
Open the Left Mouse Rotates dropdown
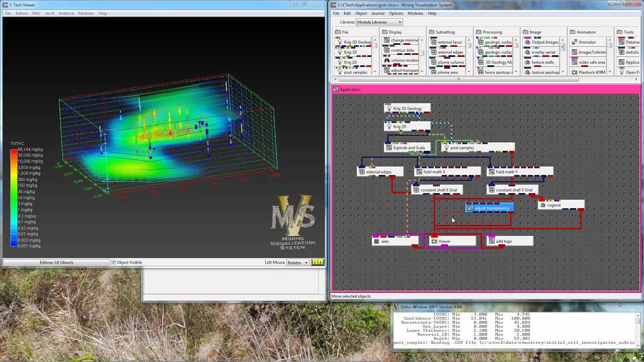(x=297, y=262)
